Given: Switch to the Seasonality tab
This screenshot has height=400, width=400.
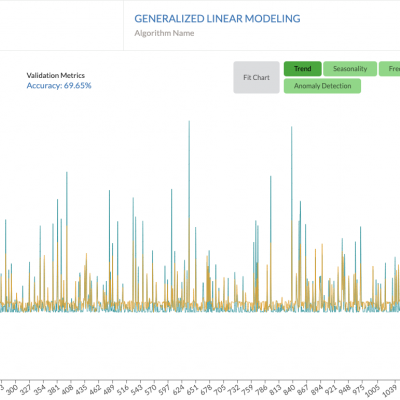Looking at the screenshot, I should [350, 69].
